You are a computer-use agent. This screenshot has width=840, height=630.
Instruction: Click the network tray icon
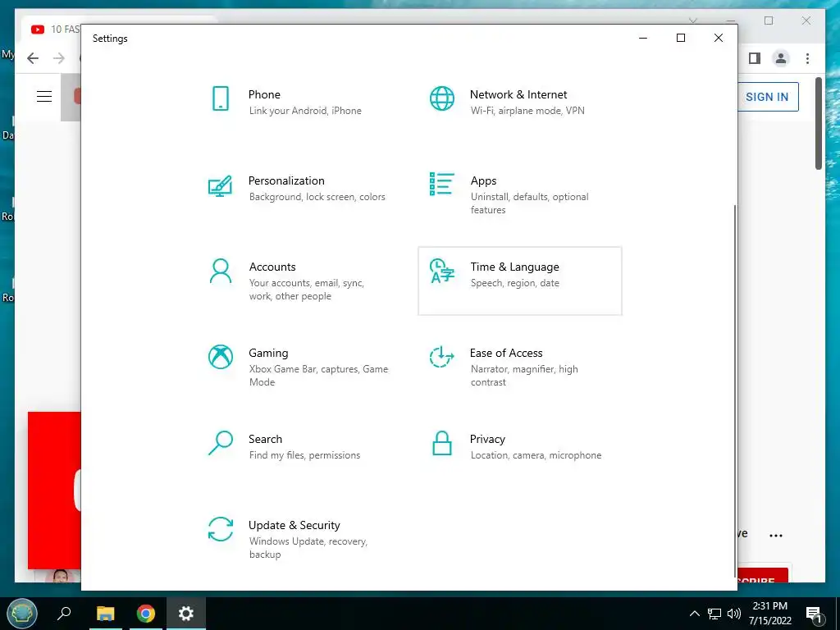[x=714, y=614]
